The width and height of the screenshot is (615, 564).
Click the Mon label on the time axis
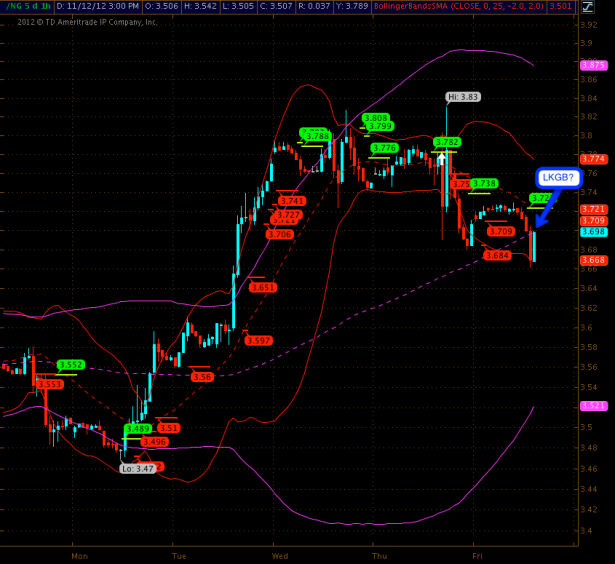(80, 555)
